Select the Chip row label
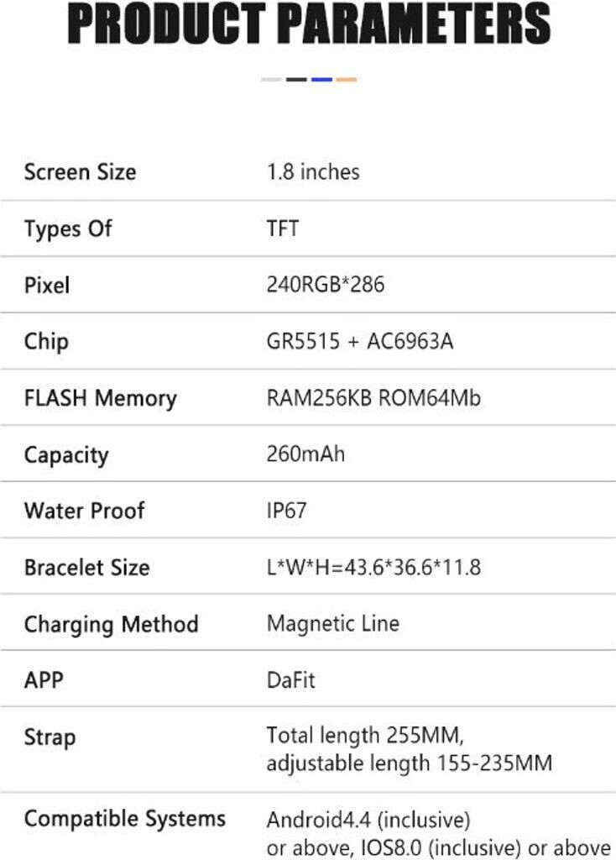616x860 pixels. coord(46,342)
